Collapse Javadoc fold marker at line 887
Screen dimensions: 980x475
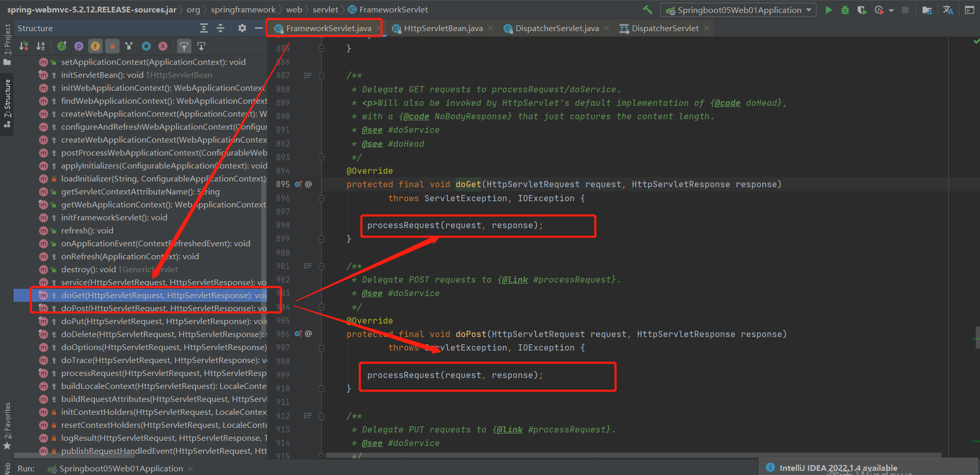322,76
